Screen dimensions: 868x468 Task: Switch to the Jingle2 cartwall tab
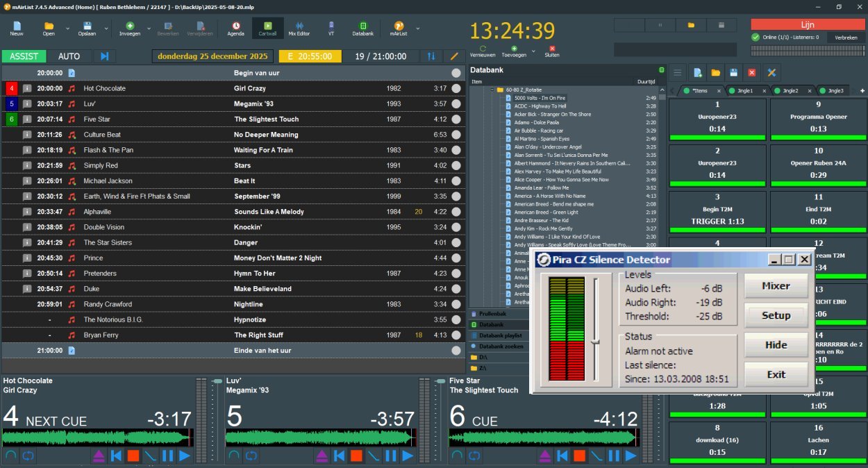coord(794,90)
